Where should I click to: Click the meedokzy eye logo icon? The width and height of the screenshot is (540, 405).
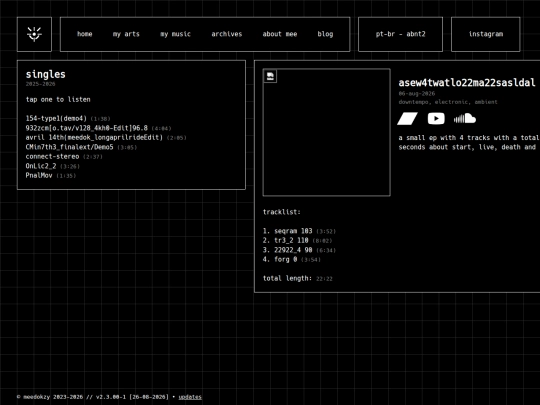[x=34, y=34]
